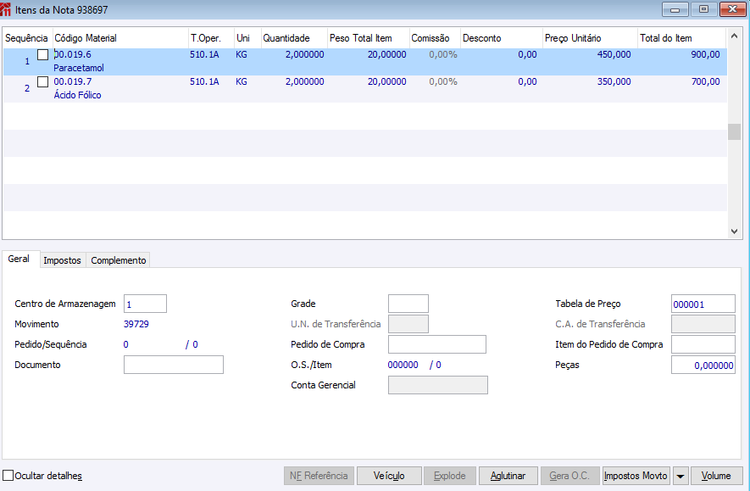Click the Pedido de Compra input
This screenshot has width=750, height=491.
tap(437, 344)
